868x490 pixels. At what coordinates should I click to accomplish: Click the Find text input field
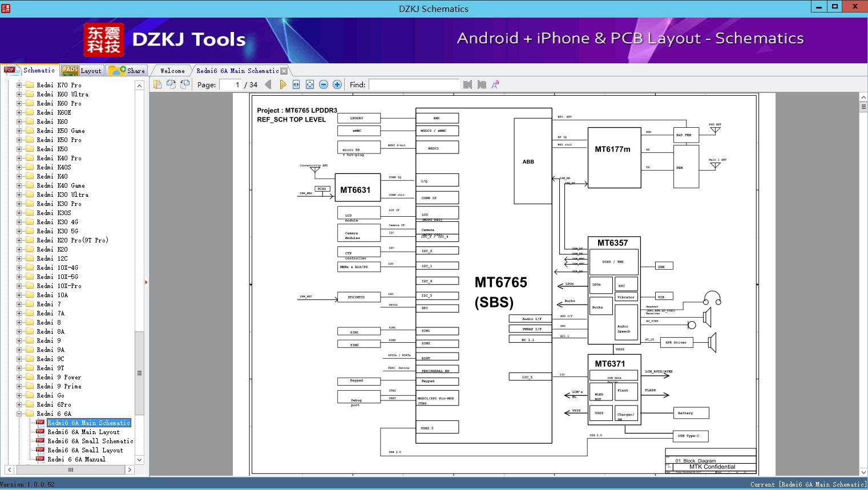(414, 84)
